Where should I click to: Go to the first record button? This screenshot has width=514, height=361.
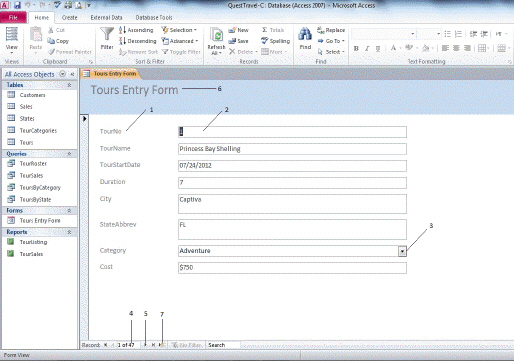105,345
